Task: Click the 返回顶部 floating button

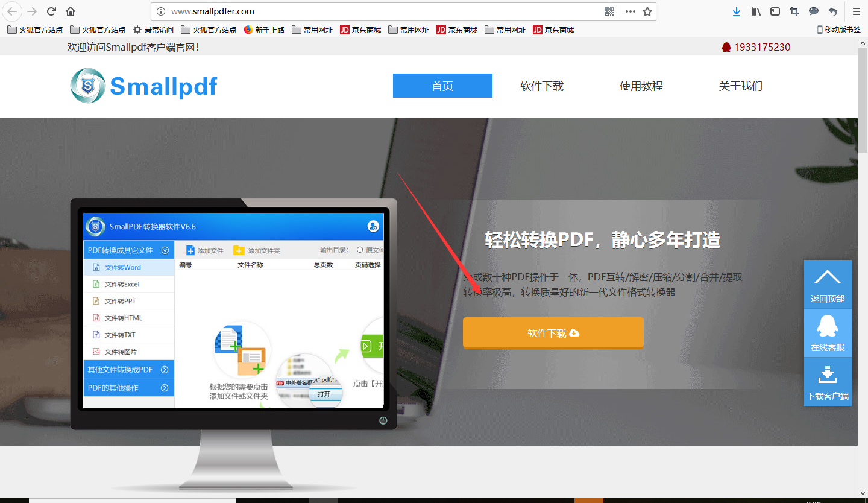Action: [828, 284]
